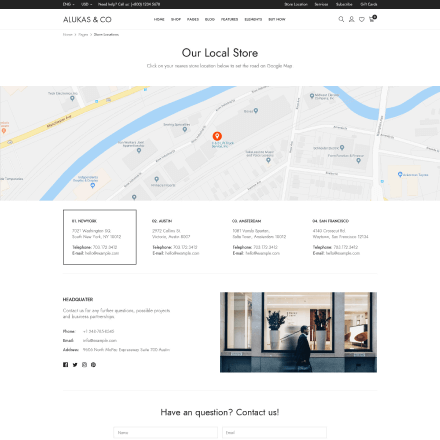Click the storefront photo thumbnail
Viewport: 440px width, 440px height.
298,332
